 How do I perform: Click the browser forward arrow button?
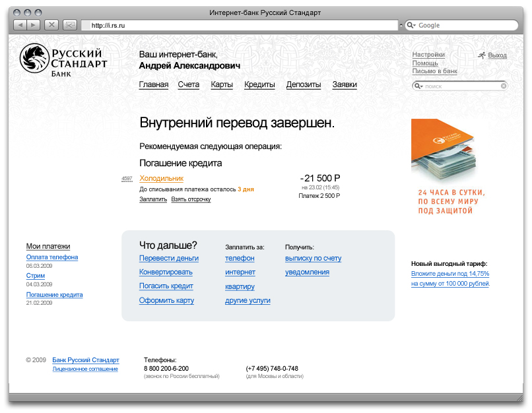click(x=33, y=25)
